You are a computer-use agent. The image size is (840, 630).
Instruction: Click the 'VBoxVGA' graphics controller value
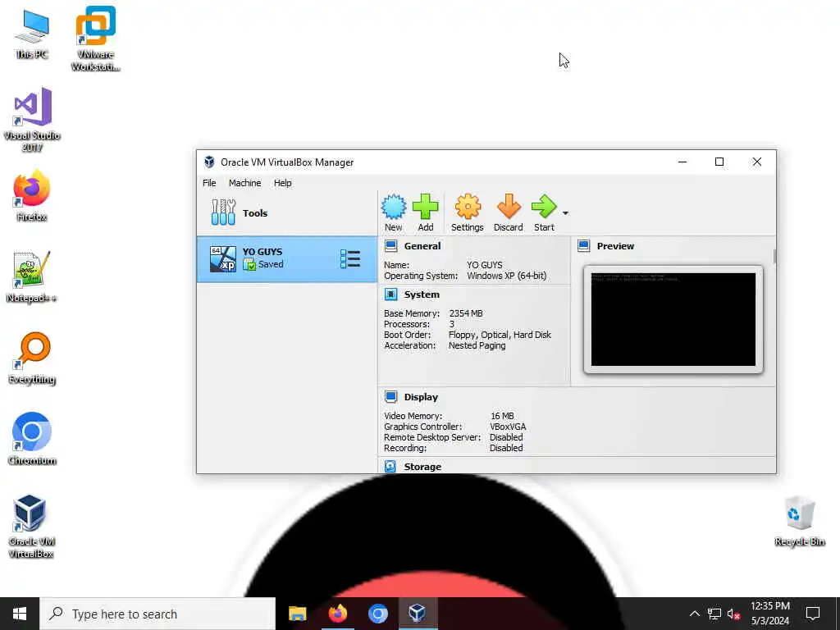point(507,427)
